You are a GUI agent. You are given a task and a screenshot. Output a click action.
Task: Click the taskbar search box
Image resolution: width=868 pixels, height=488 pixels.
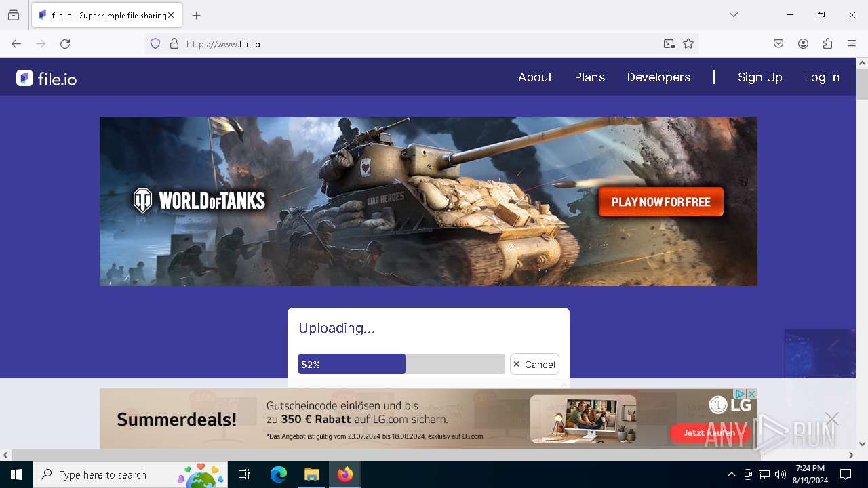[x=130, y=474]
